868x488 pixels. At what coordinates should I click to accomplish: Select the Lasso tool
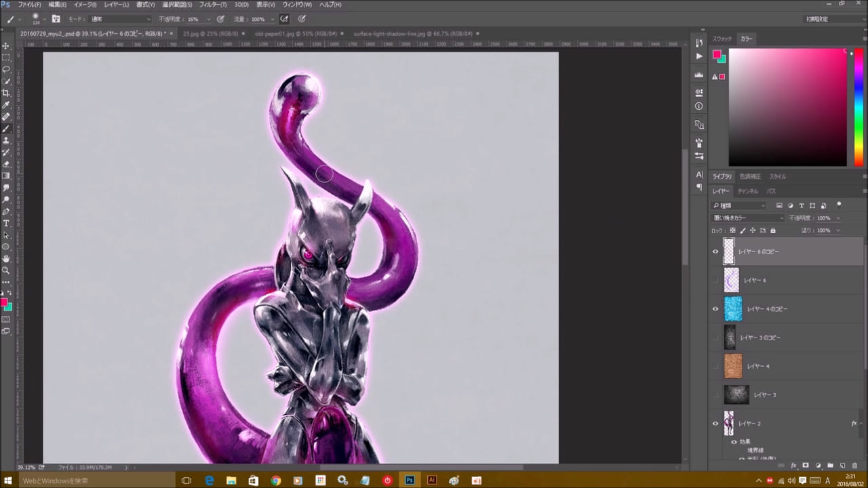6,69
